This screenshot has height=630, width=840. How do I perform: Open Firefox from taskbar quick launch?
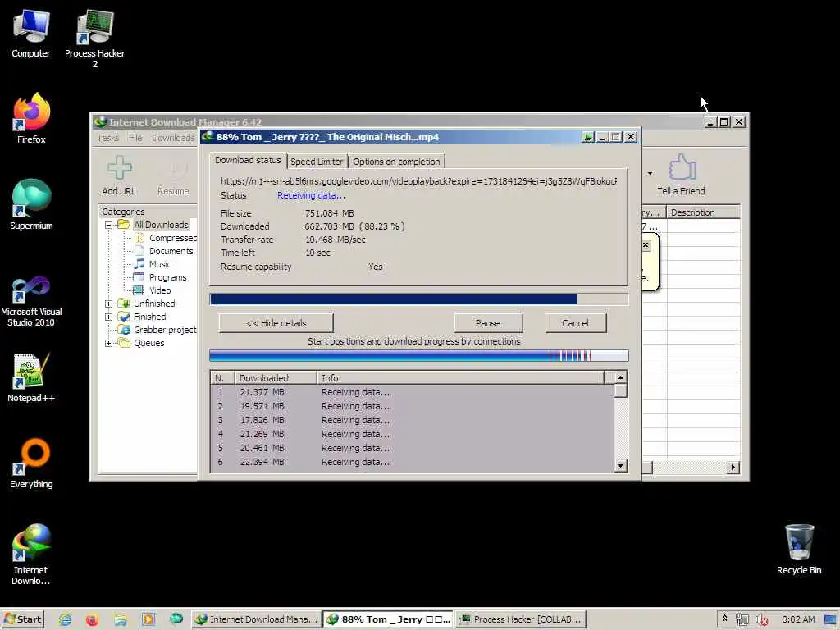92,620
